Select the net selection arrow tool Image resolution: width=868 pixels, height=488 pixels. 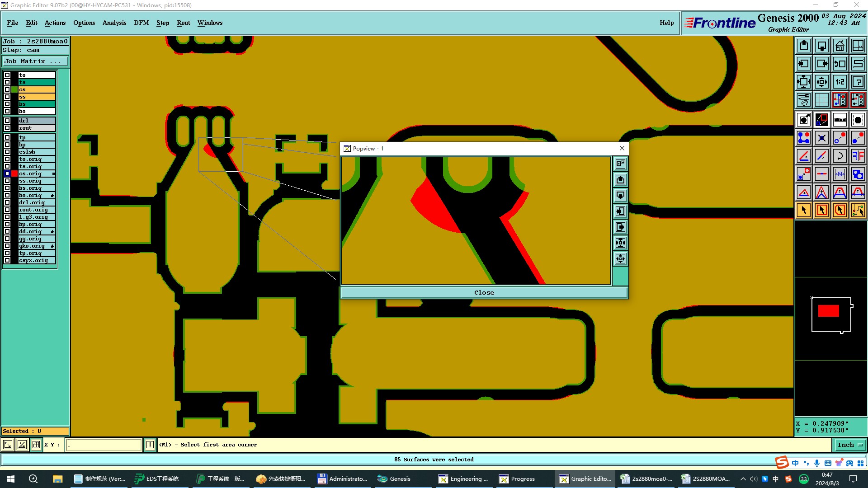click(x=858, y=210)
